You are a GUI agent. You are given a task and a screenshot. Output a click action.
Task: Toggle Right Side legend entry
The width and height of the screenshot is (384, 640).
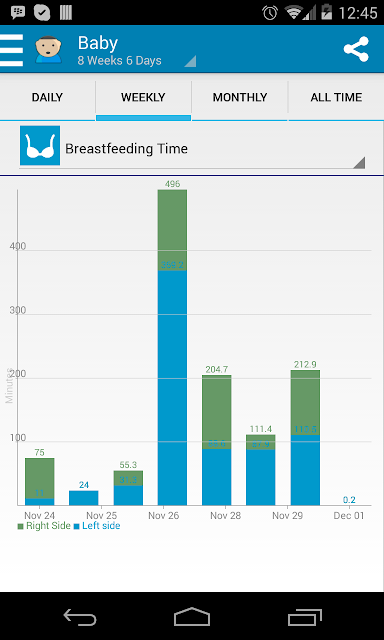point(44,526)
